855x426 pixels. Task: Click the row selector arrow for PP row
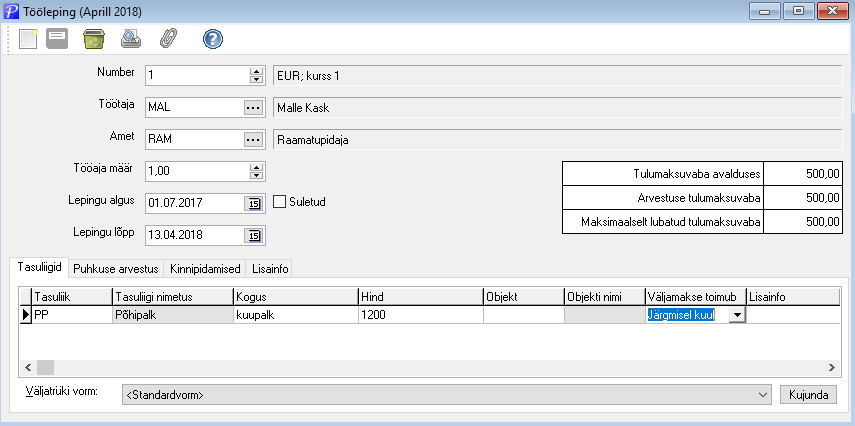[x=25, y=315]
